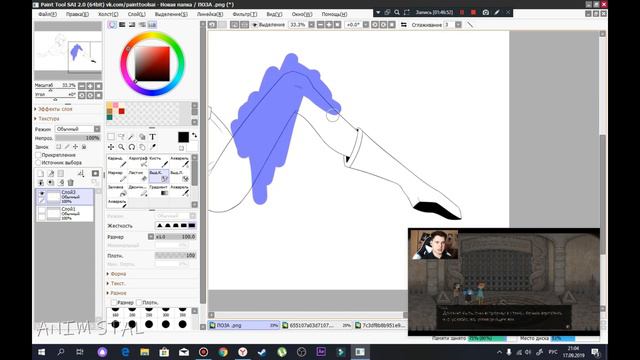The height and width of the screenshot is (360, 640).
Task: Choose the Градиент gradient tool
Action: 159,190
